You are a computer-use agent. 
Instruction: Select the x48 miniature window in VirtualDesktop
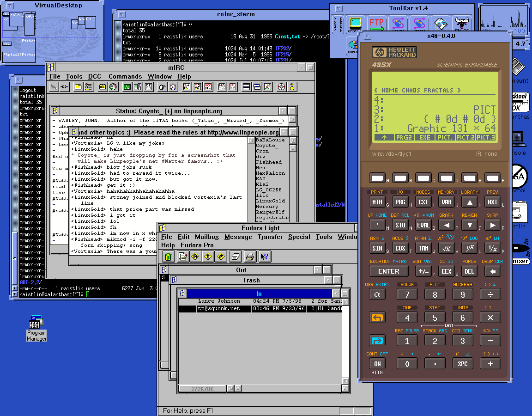pos(30,24)
